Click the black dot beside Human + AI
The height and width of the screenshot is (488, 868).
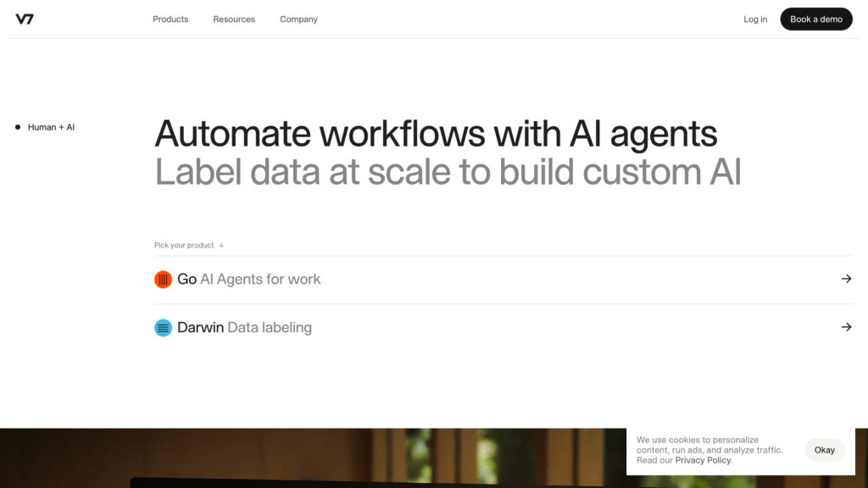18,127
